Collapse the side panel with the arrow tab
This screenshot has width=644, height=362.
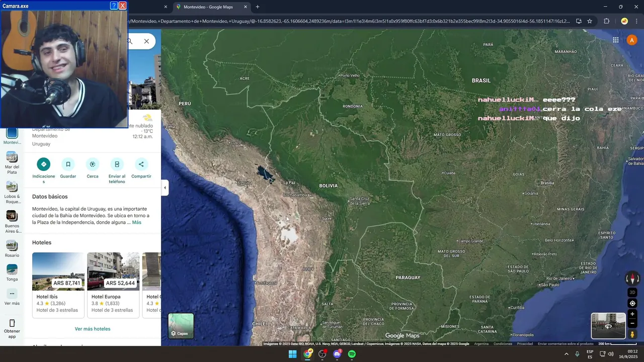click(x=165, y=188)
